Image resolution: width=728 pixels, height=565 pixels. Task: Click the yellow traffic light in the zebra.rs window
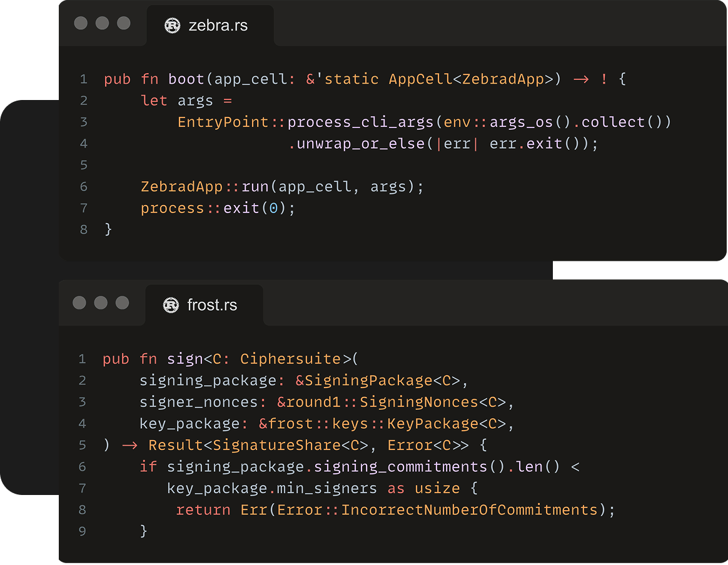[101, 23]
